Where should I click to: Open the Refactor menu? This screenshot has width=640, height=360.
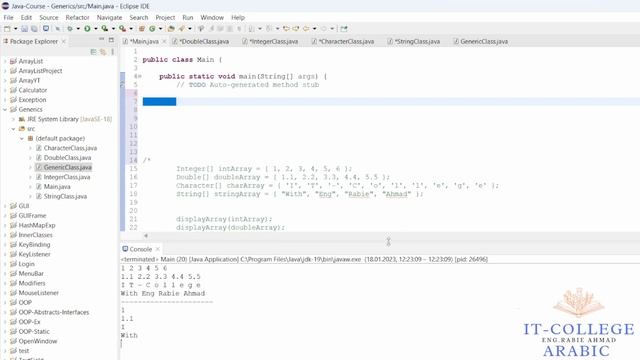pyautogui.click(x=77, y=18)
